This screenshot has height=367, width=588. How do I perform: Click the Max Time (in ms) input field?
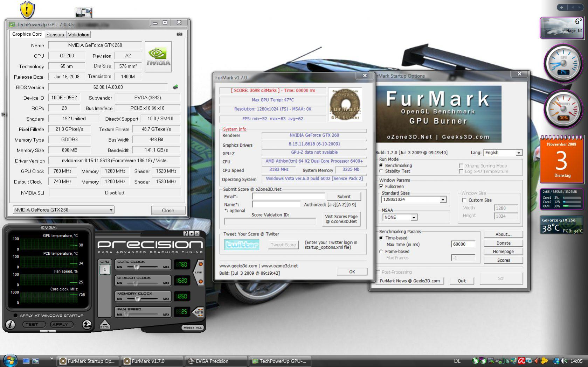coord(463,244)
